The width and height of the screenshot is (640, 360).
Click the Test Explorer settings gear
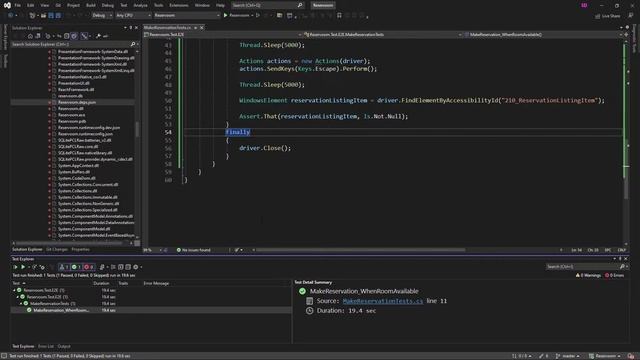(136, 267)
